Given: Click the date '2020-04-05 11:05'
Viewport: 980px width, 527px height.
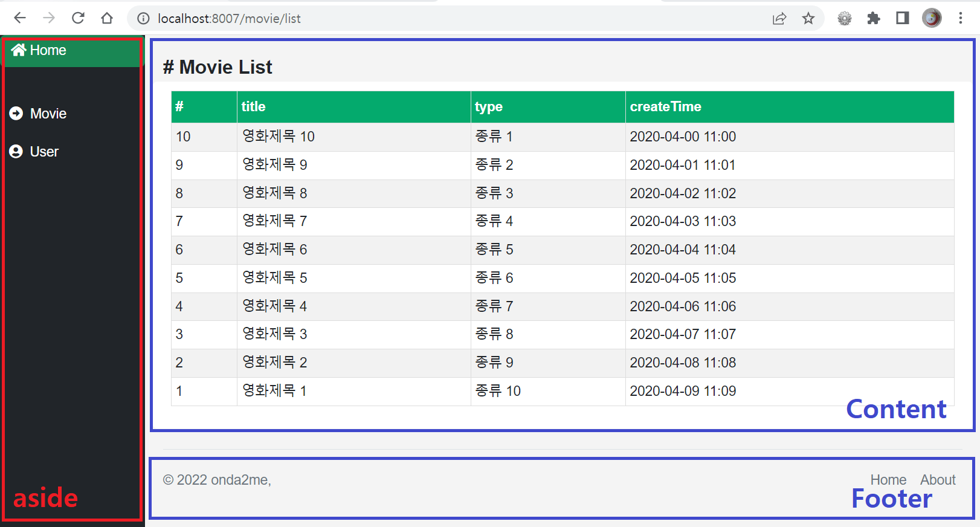Looking at the screenshot, I should (x=683, y=278).
